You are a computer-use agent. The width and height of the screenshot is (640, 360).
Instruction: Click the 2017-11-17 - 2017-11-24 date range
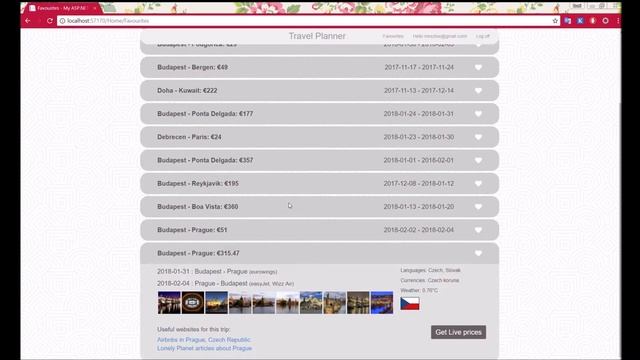click(x=419, y=67)
